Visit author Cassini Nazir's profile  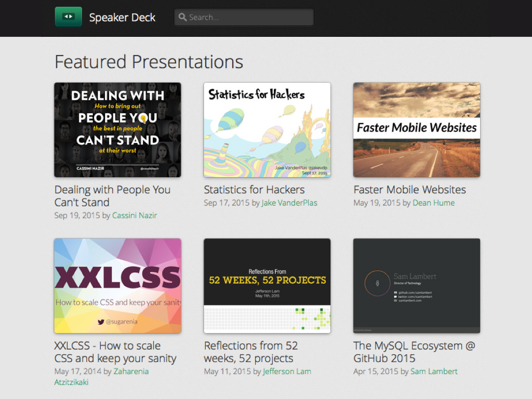coord(135,216)
